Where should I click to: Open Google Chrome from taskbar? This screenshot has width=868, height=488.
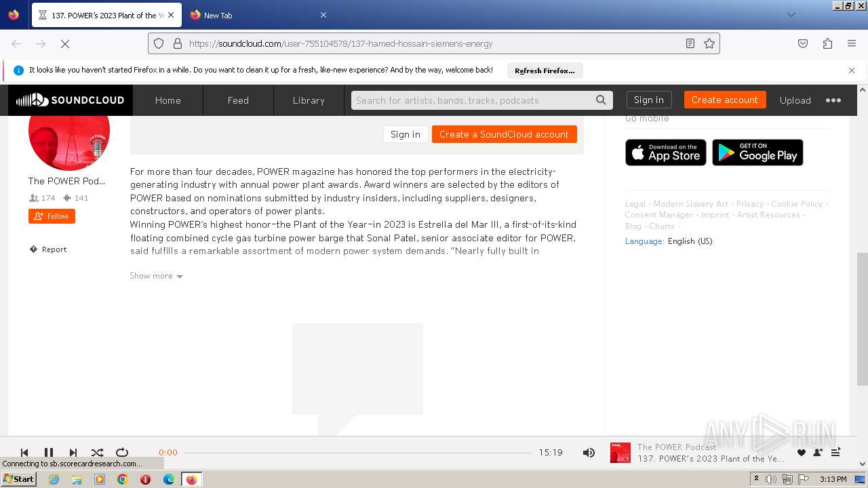pos(123,479)
